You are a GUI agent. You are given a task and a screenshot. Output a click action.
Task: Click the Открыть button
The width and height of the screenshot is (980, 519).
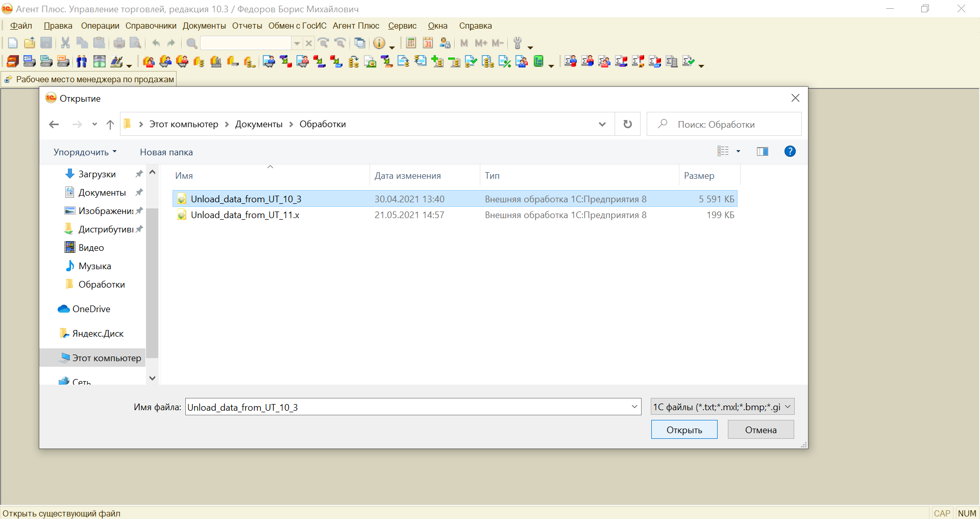click(684, 430)
